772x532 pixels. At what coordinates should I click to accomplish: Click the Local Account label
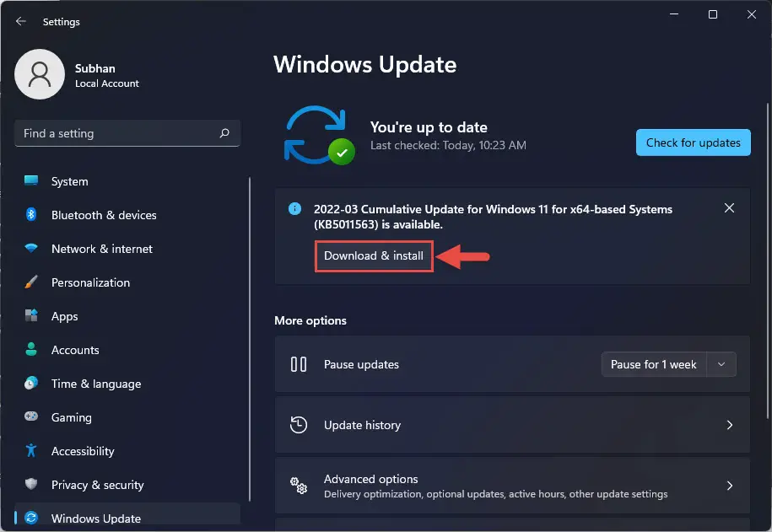[107, 83]
